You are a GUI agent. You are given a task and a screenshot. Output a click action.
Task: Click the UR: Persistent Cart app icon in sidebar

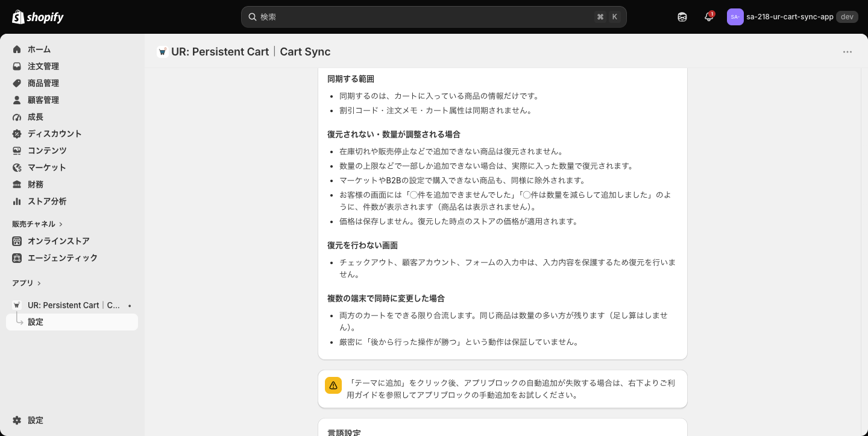17,305
